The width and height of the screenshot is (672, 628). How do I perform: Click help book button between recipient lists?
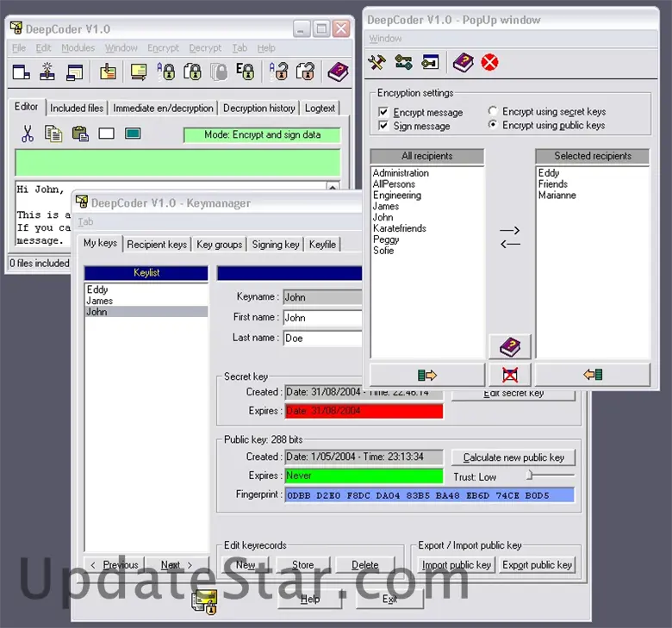(510, 347)
